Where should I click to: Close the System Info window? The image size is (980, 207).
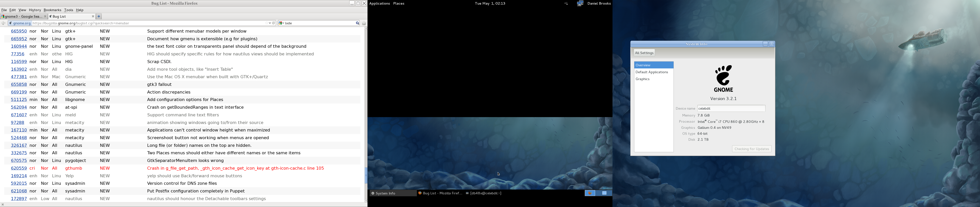pyautogui.click(x=772, y=44)
